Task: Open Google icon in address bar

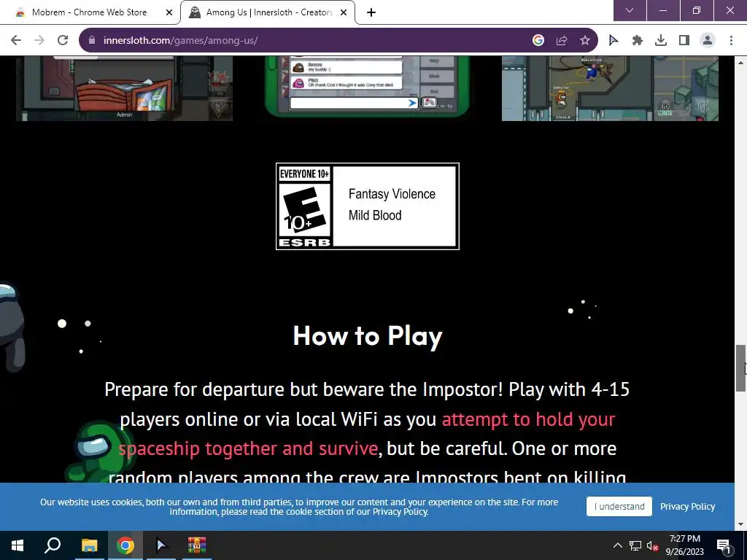Action: click(x=538, y=41)
